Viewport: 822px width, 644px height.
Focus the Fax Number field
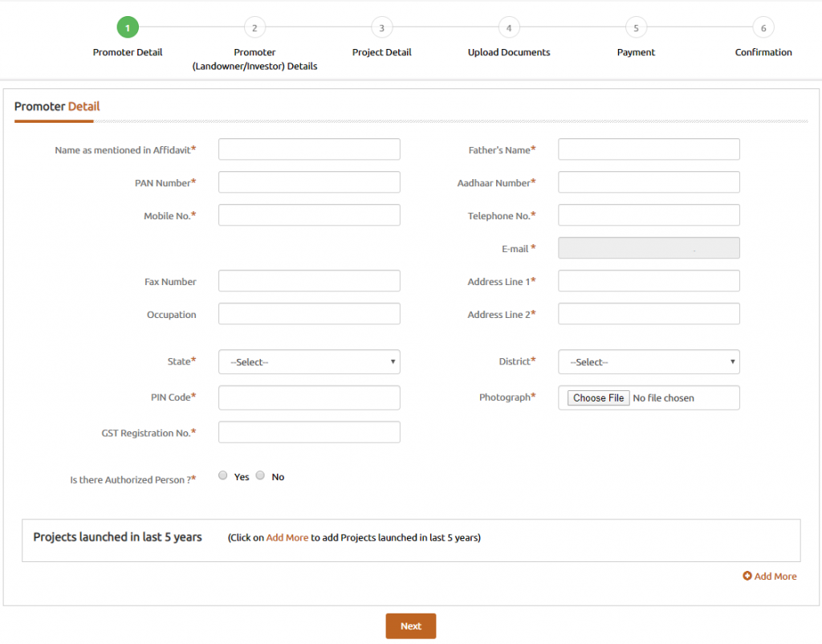tap(309, 281)
